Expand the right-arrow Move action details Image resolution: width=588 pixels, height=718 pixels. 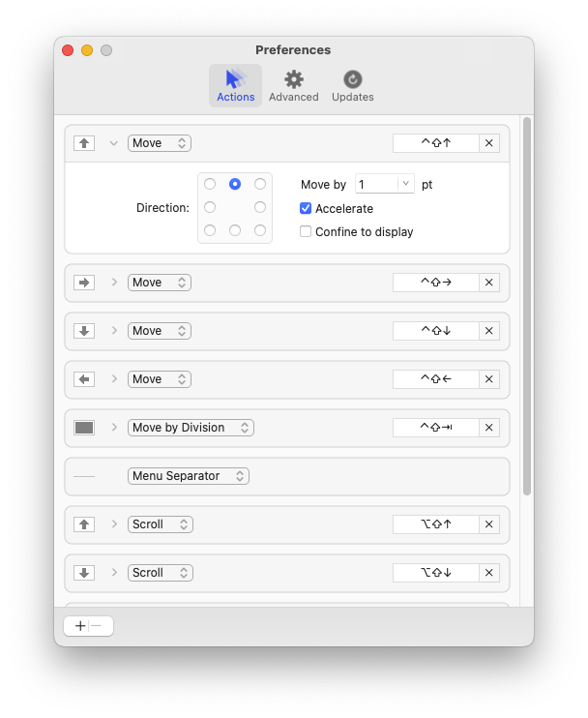tap(114, 283)
